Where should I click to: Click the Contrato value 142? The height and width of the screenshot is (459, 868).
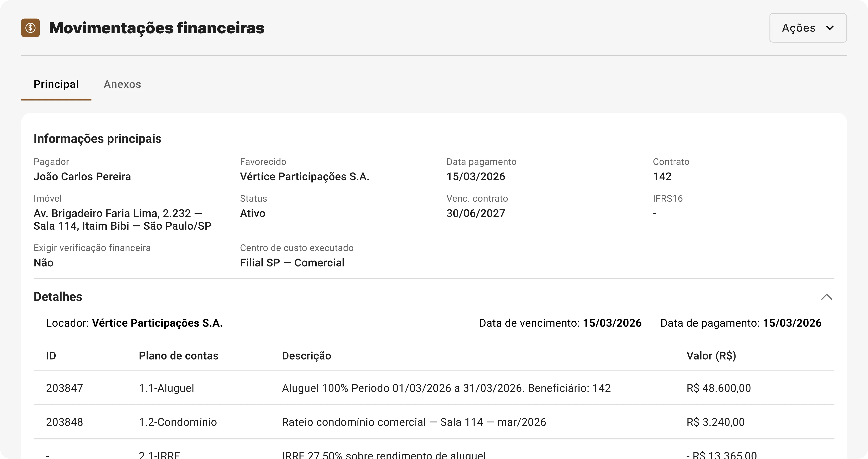662,177
